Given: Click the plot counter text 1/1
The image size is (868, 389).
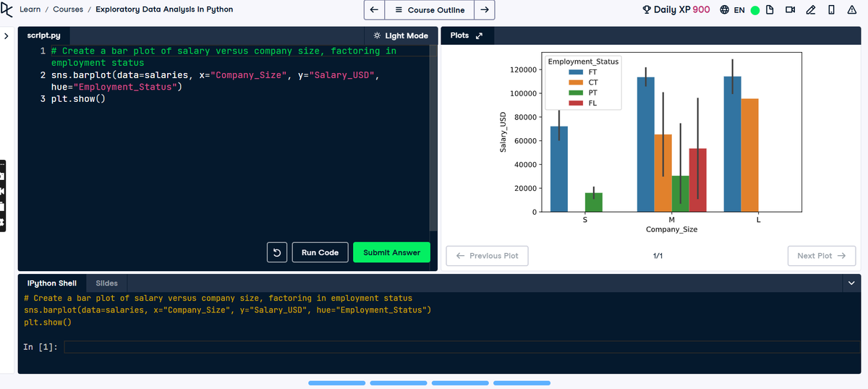Looking at the screenshot, I should point(658,256).
